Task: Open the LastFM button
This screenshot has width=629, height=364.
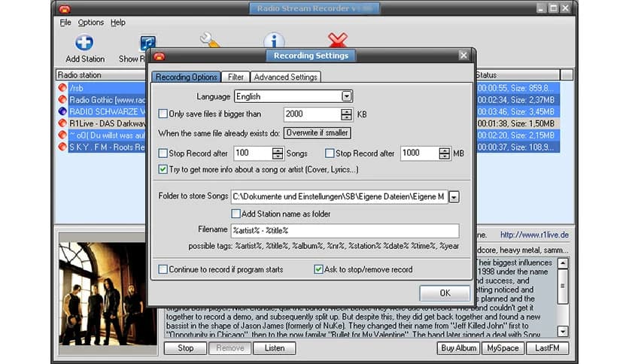Action: [x=547, y=348]
